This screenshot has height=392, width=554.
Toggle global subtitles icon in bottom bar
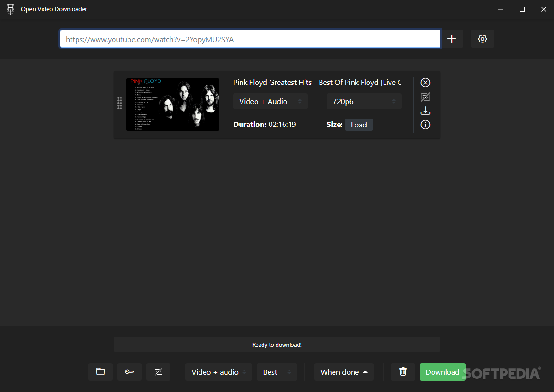pyautogui.click(x=158, y=372)
